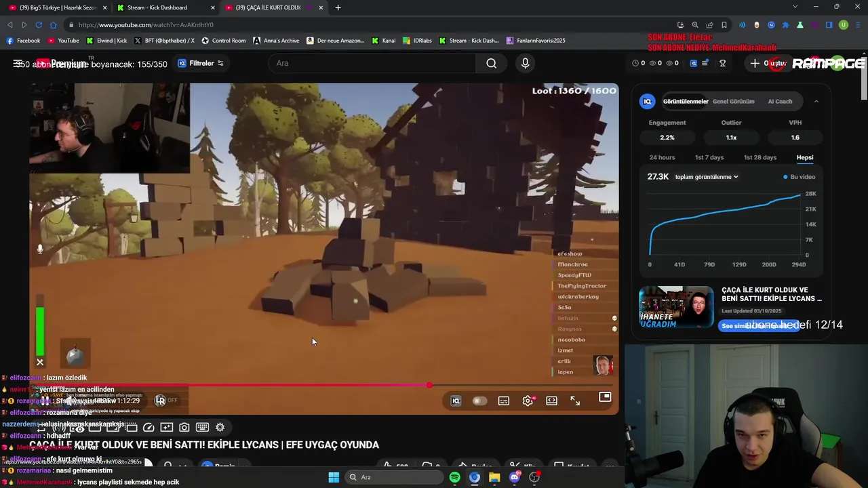Open the vidIQ Filtreler filter button
The height and width of the screenshot is (488, 868).
[x=201, y=63]
